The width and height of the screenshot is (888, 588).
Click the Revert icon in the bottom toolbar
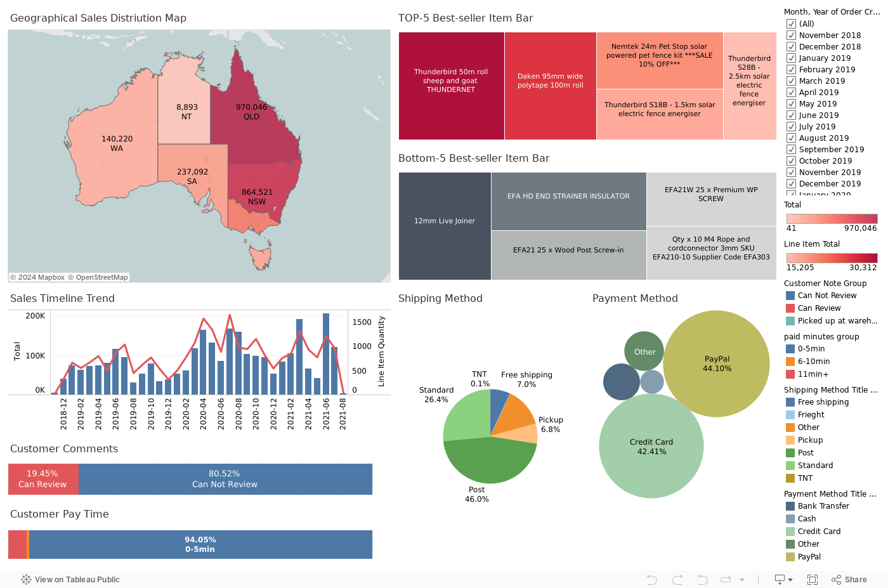click(702, 579)
